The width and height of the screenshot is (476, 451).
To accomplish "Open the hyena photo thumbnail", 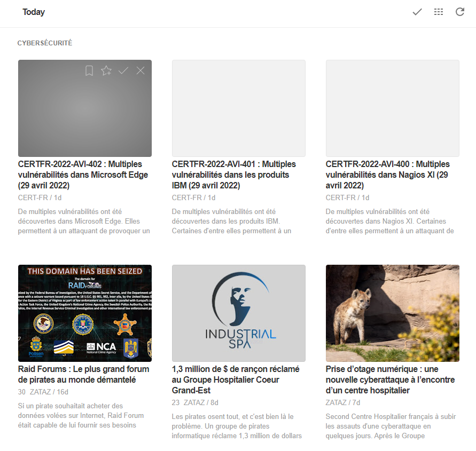I will pos(393,313).
